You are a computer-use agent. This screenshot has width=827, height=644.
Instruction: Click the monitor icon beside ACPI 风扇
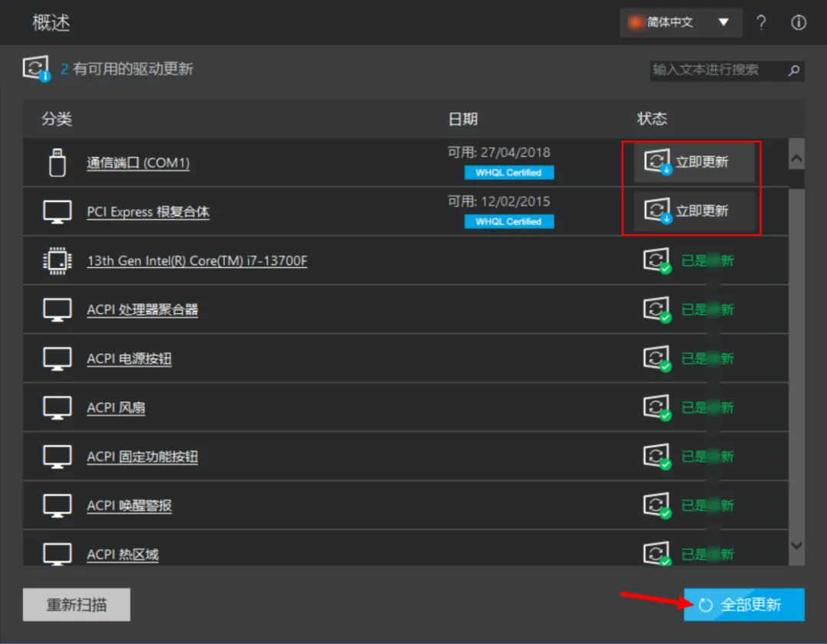(x=57, y=407)
